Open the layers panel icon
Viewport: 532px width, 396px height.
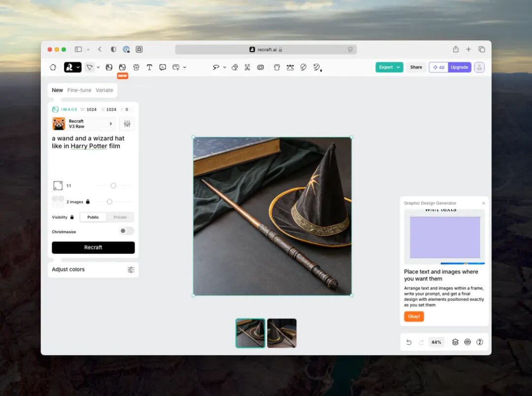coord(455,342)
